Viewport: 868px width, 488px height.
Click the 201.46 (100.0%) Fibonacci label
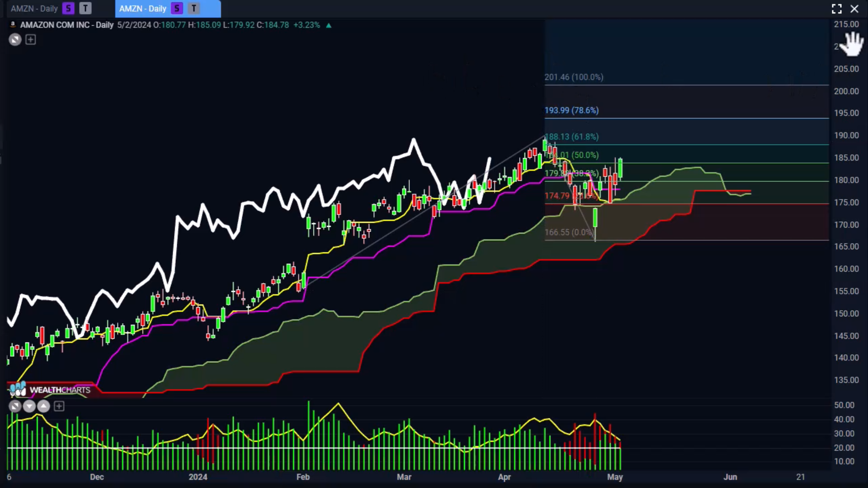[x=574, y=77]
